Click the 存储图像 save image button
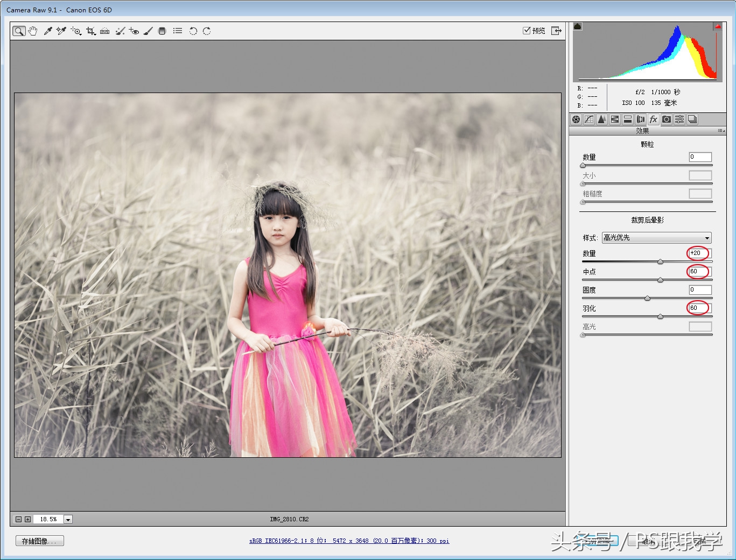736x560 pixels. [39, 541]
